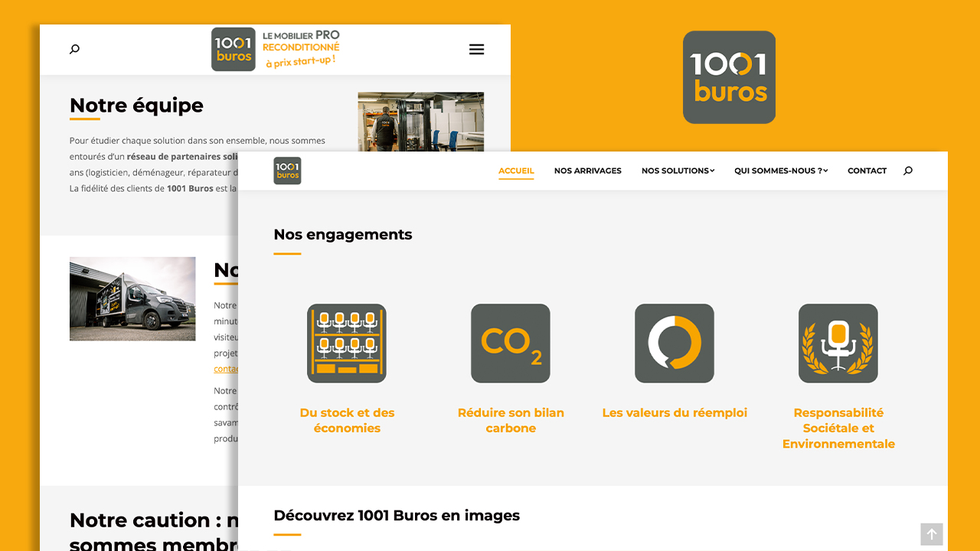Click the laurel wreath chair icon
Viewport: 980px width, 551px height.
pyautogui.click(x=838, y=343)
